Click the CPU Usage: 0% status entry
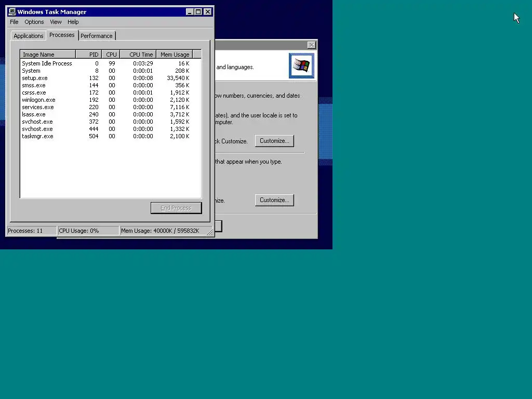This screenshot has width=532, height=399. [x=88, y=231]
